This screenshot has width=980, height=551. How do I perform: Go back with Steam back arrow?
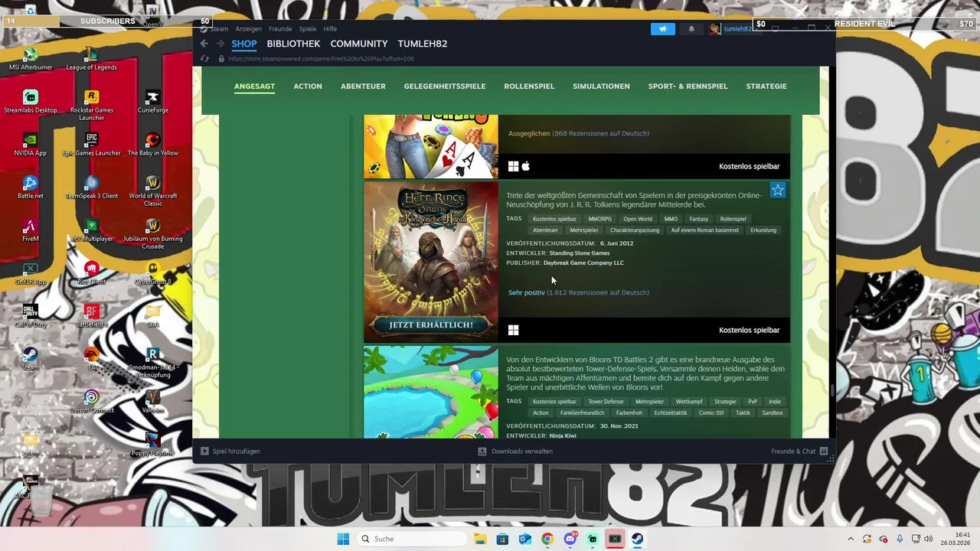204,44
